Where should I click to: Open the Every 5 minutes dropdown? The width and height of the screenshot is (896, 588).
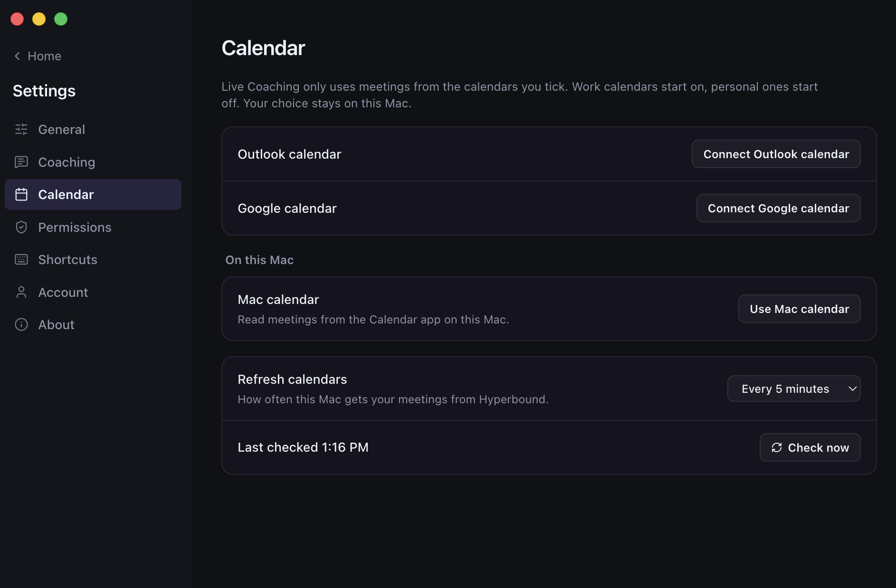point(794,389)
